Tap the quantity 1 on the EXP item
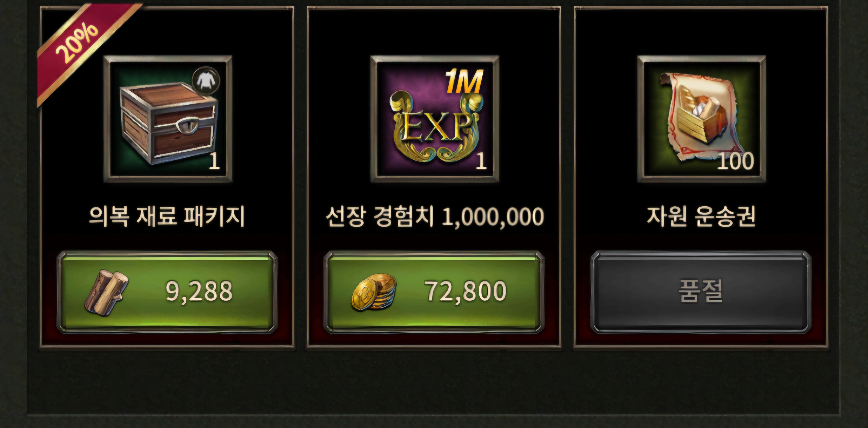 click(x=481, y=161)
